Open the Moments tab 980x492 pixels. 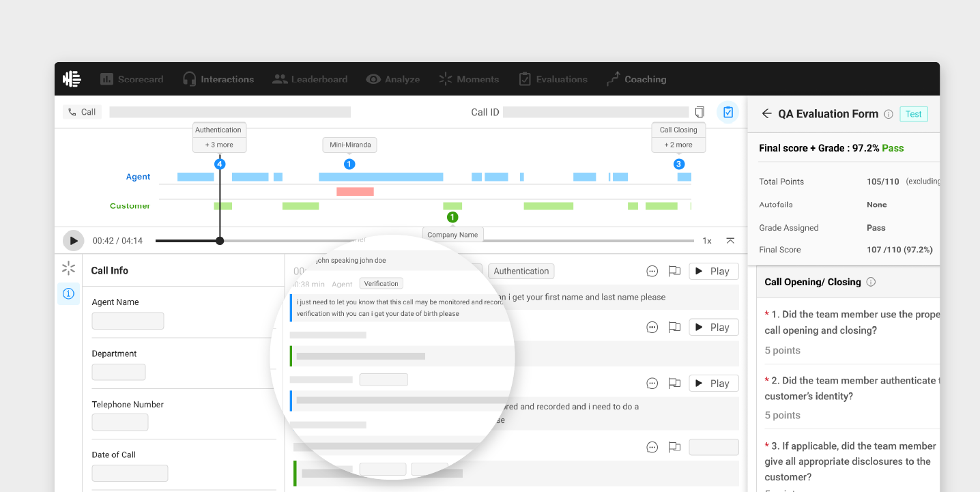click(469, 79)
